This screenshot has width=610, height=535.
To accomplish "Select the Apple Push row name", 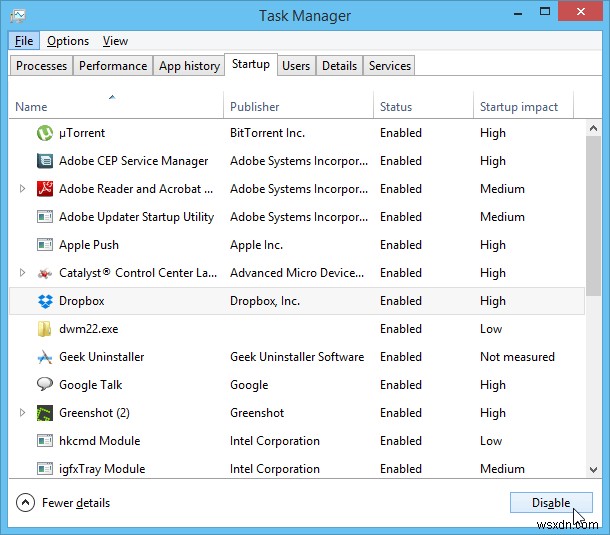I will click(x=89, y=245).
